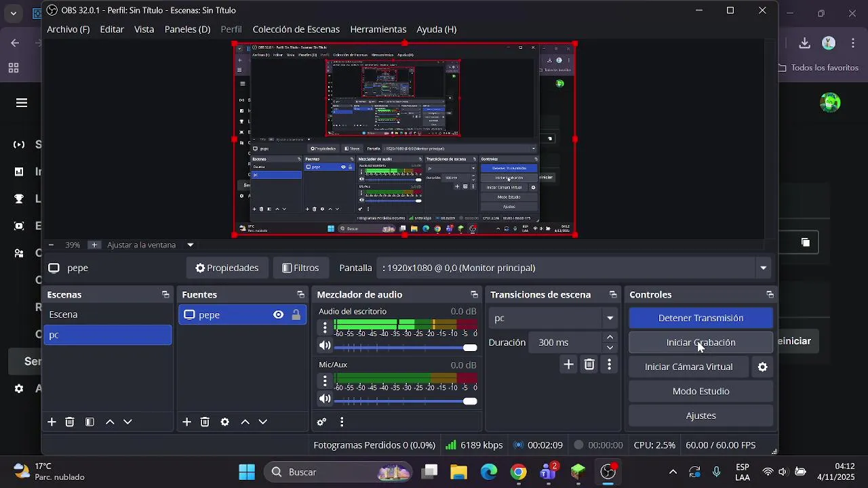Open preview scaling dropdown Ajustar a la ventana
Viewport: 868px width, 488px height.
pos(151,245)
